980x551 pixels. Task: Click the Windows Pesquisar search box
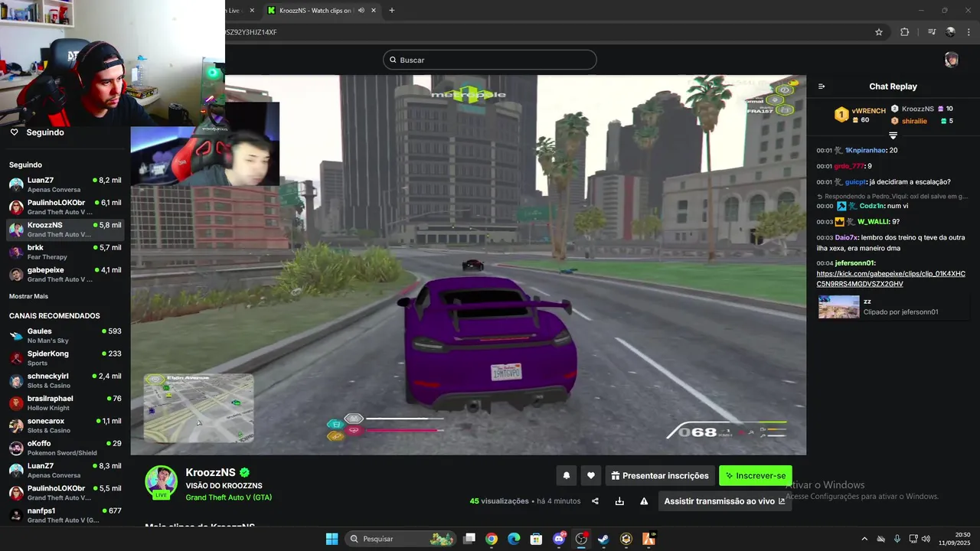[x=402, y=539]
